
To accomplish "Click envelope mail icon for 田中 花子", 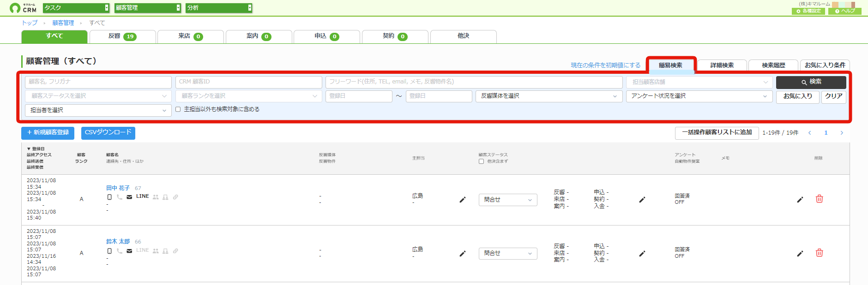I will click(x=129, y=197).
